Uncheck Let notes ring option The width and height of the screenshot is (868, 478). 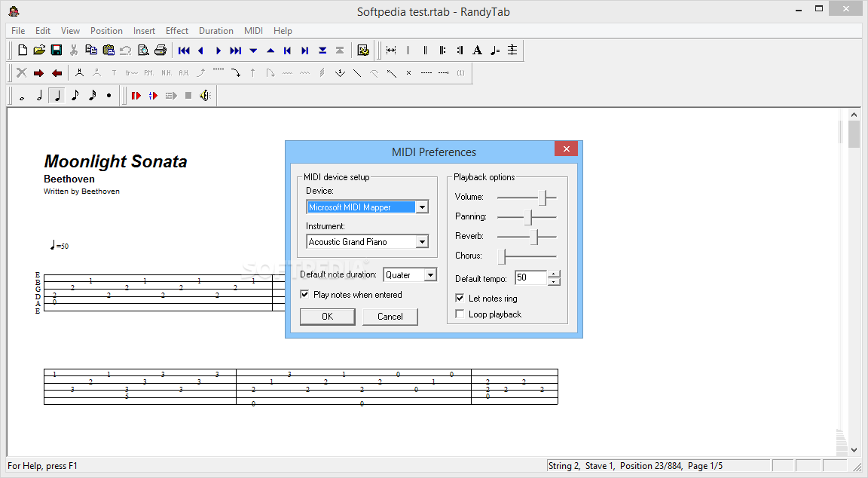pyautogui.click(x=460, y=298)
